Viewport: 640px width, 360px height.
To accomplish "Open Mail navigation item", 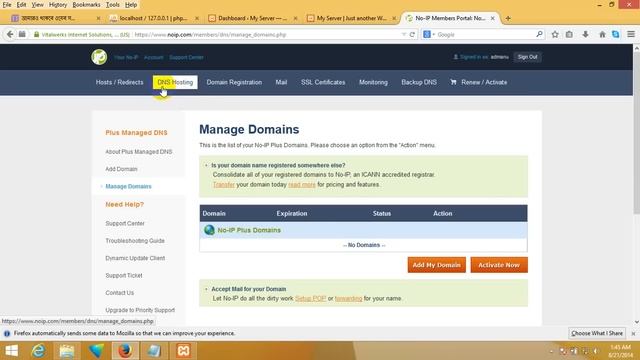I will pos(281,82).
